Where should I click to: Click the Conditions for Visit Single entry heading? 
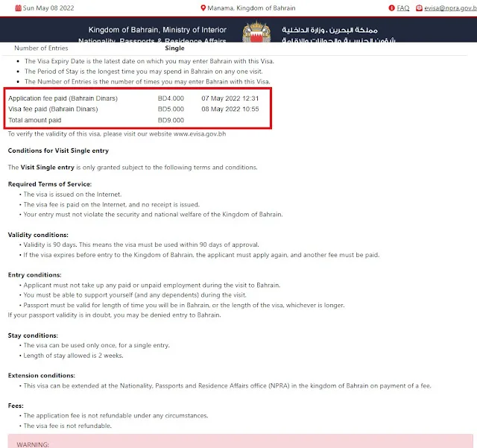point(58,151)
